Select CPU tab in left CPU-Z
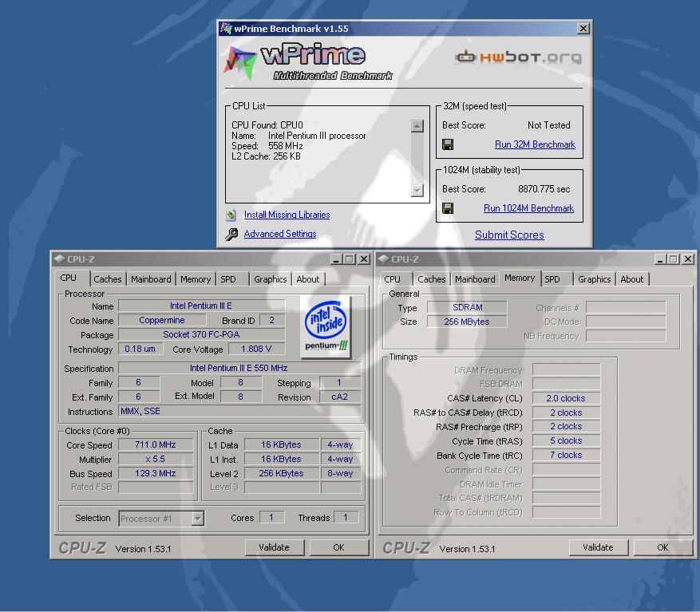Screen dimensions: 700x612 click(x=69, y=278)
